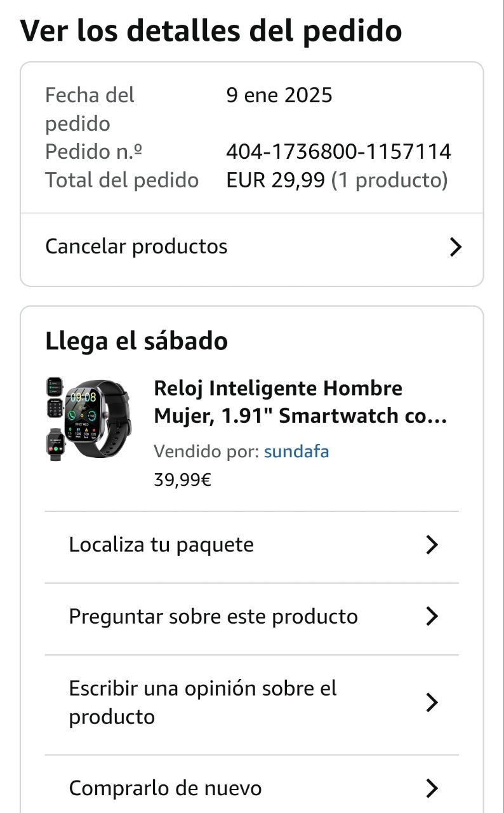Tap the chevron beside Comprarlo de nuevo

pyautogui.click(x=432, y=788)
